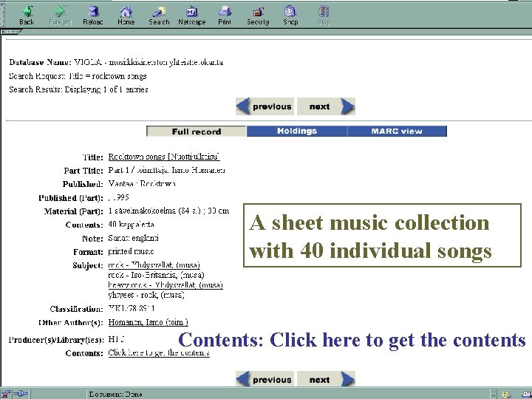Open subject link heavy rock - Yhdysvallat

166,285
